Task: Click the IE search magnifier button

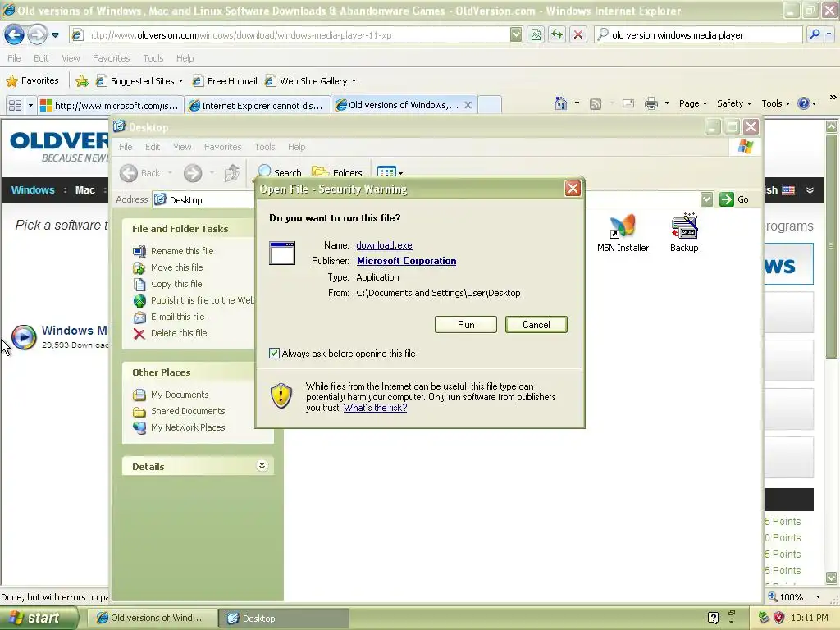Action: point(815,34)
